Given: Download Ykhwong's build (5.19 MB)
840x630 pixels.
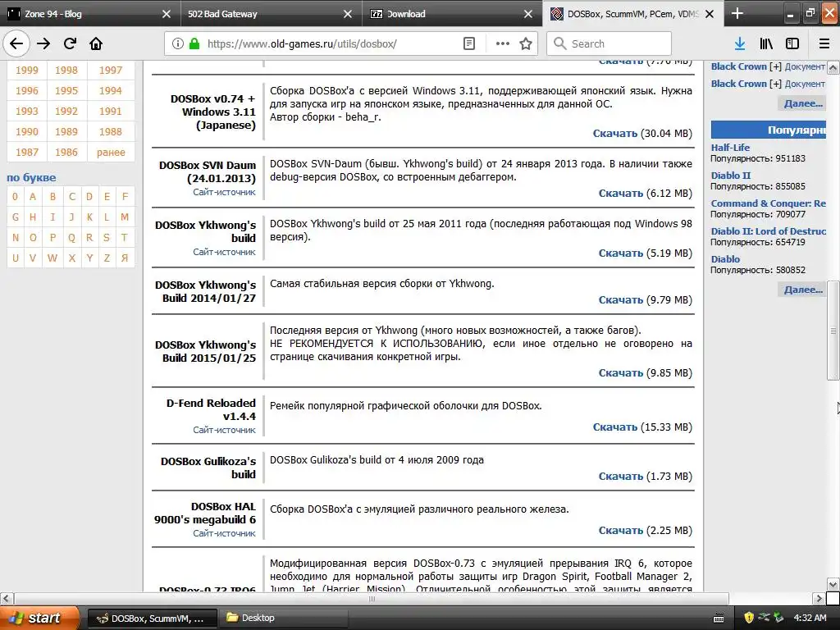Looking at the screenshot, I should coord(621,253).
